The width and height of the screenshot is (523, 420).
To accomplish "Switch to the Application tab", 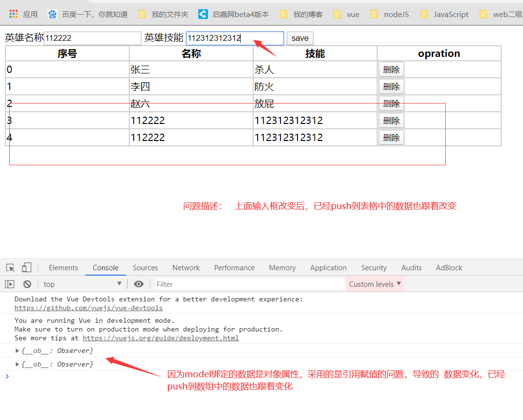I will 329,267.
